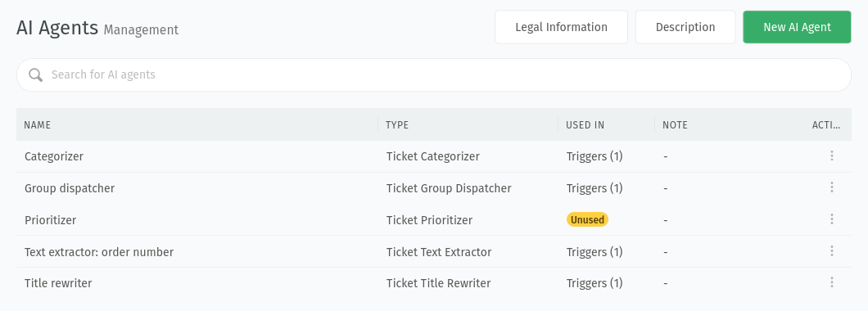Click the 'Ticket Categorizer' type cell
The width and height of the screenshot is (868, 311).
(x=433, y=156)
